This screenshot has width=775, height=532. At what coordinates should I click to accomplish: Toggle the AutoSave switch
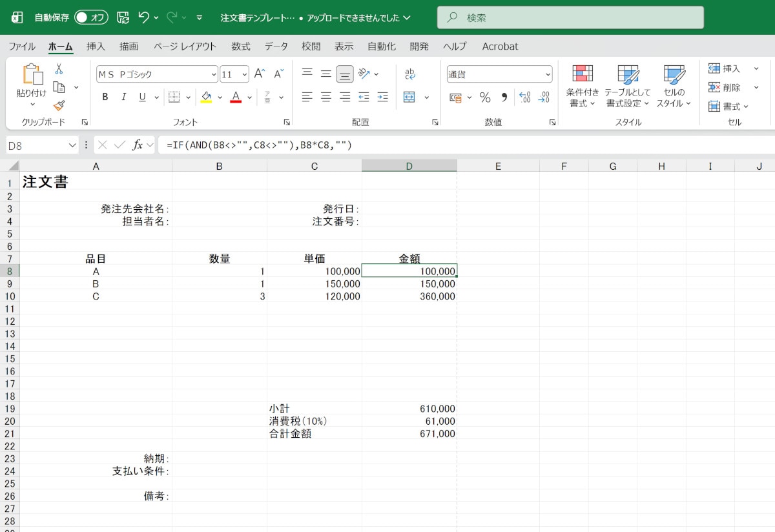(x=91, y=17)
